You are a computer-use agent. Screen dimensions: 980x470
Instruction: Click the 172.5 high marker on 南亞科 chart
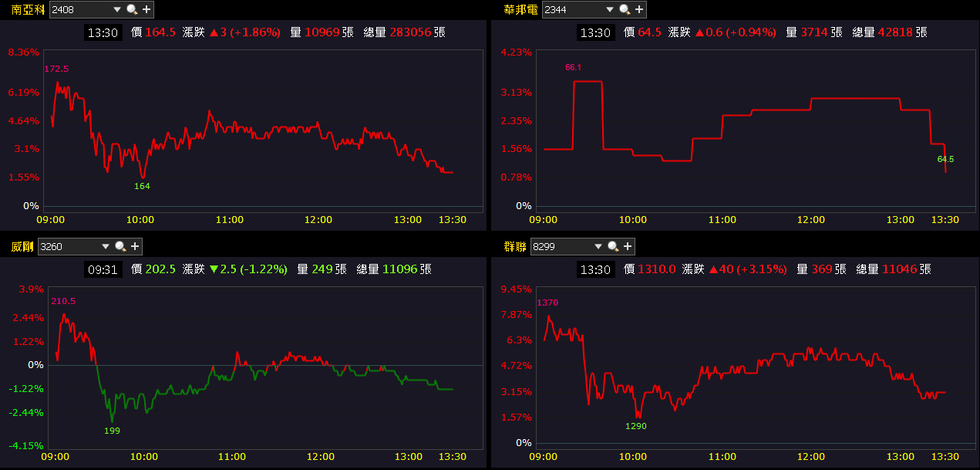(x=56, y=69)
